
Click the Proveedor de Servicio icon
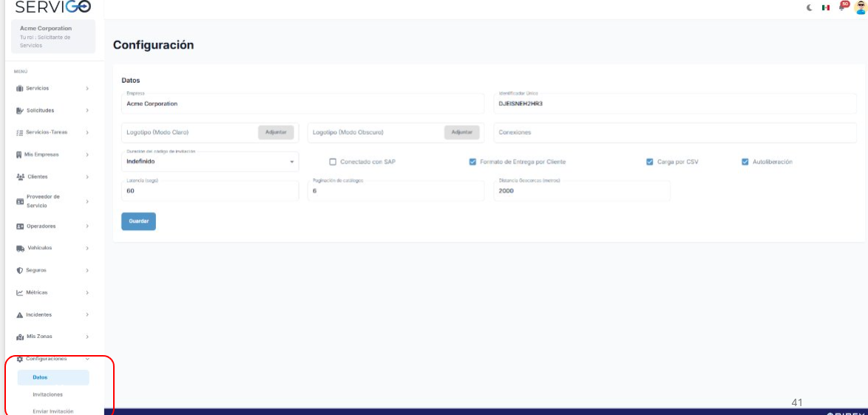point(20,202)
